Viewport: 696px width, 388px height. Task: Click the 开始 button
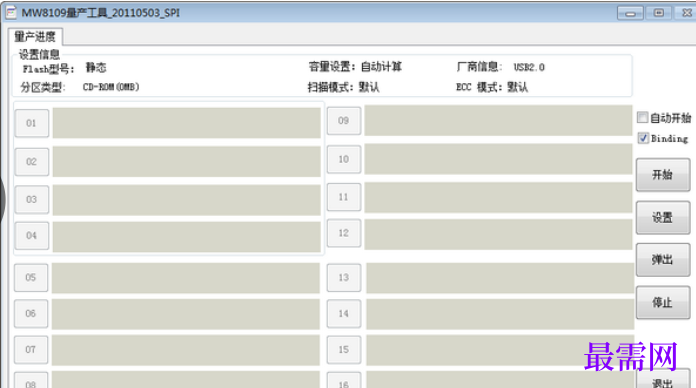tap(663, 174)
